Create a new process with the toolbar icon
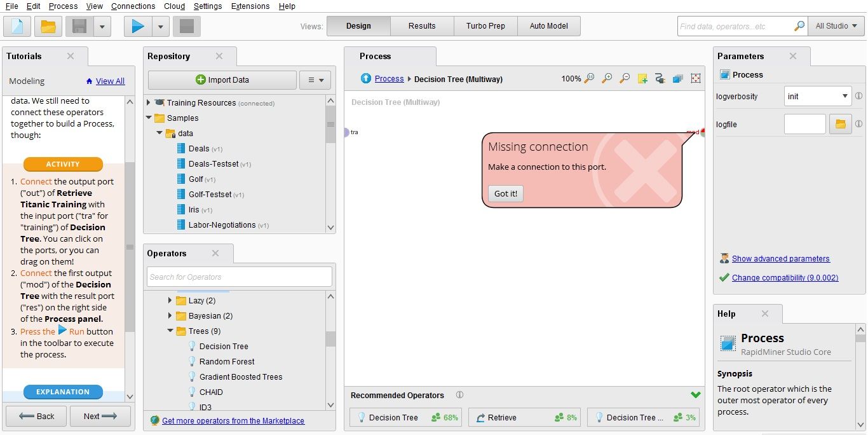 click(17, 26)
